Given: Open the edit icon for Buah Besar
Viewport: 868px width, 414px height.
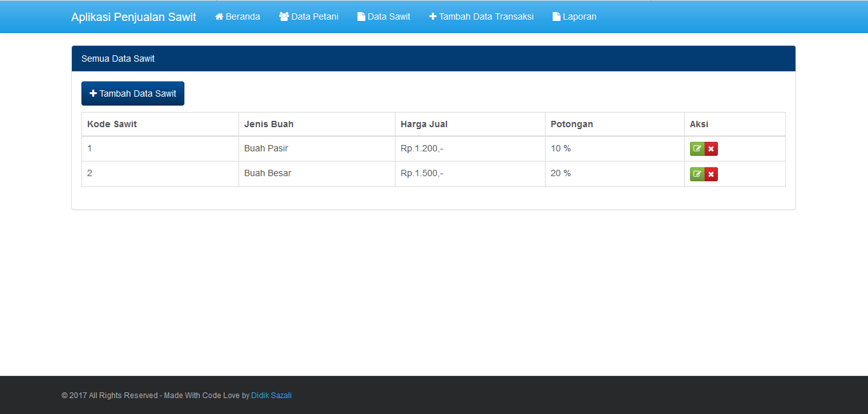Looking at the screenshot, I should pyautogui.click(x=697, y=173).
